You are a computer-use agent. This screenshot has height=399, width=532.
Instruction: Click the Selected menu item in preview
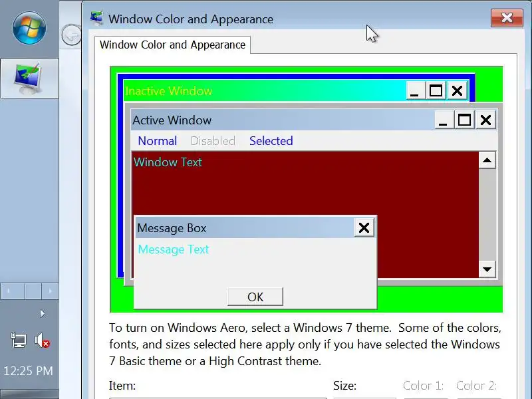tap(271, 141)
